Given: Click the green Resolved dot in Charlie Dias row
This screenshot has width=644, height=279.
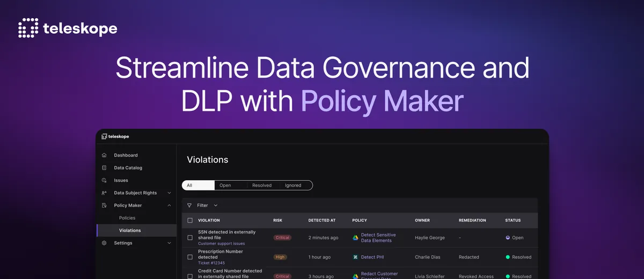Looking at the screenshot, I should (508, 257).
